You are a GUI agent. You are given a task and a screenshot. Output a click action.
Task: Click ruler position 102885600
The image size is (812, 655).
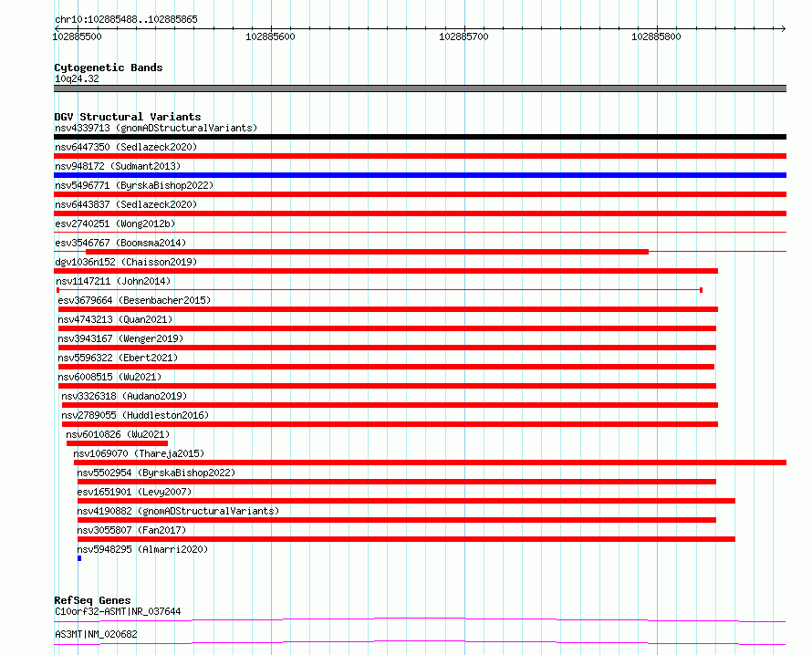coord(270,36)
